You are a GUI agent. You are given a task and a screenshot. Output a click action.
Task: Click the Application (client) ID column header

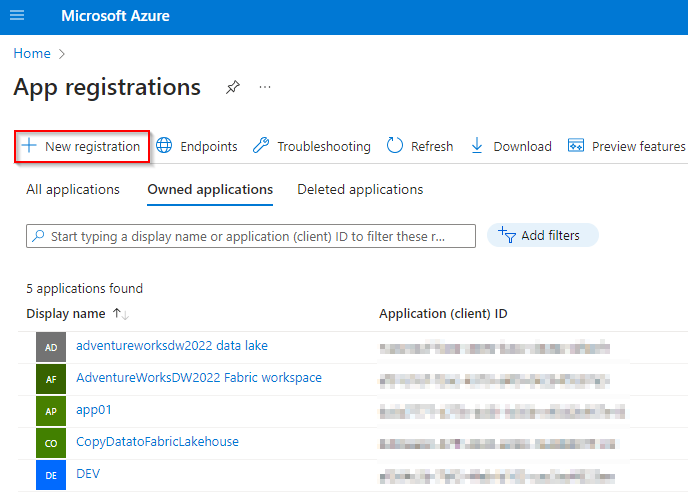(x=443, y=314)
